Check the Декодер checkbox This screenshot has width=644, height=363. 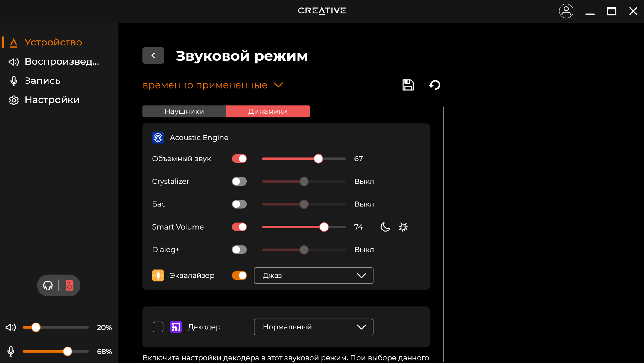coord(158,327)
